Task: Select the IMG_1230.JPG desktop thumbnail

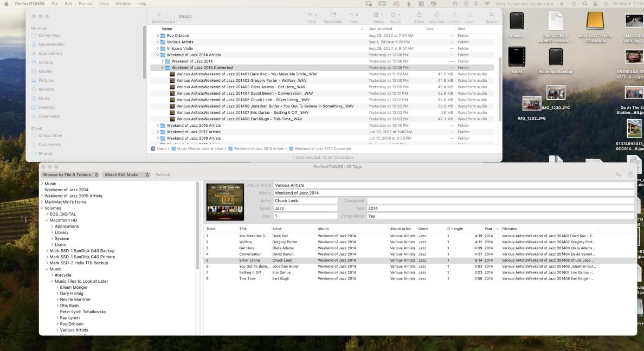Action: (x=556, y=93)
